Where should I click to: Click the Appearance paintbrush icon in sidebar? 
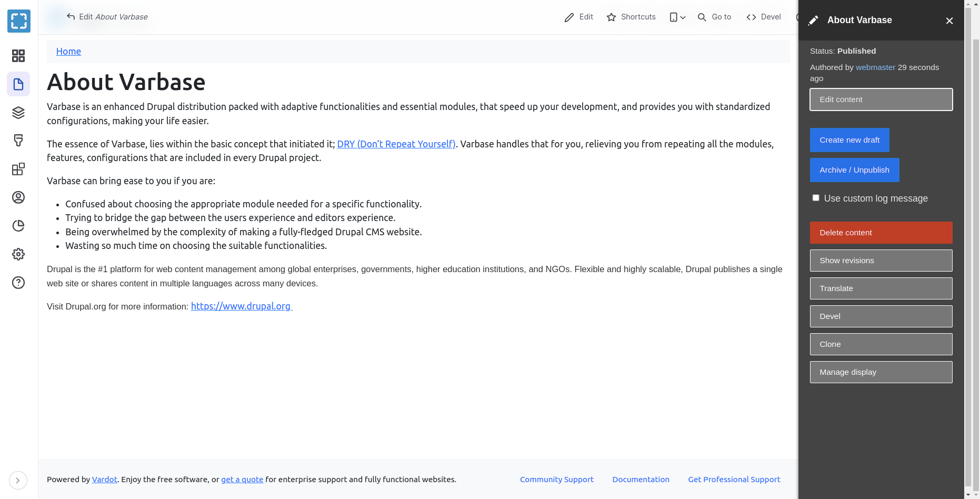point(18,141)
